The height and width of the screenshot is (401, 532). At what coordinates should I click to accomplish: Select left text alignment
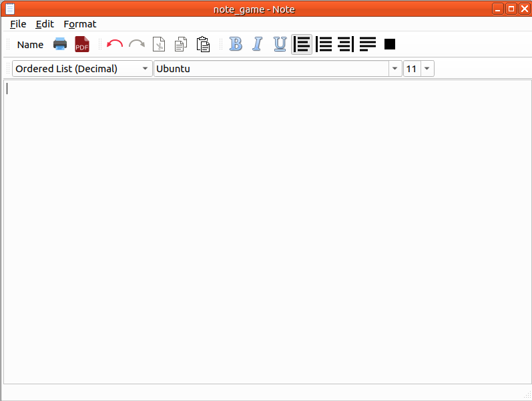point(302,45)
